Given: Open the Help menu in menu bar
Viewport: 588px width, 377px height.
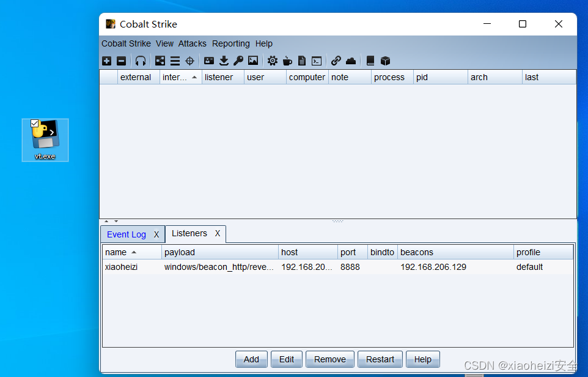Looking at the screenshot, I should [264, 43].
